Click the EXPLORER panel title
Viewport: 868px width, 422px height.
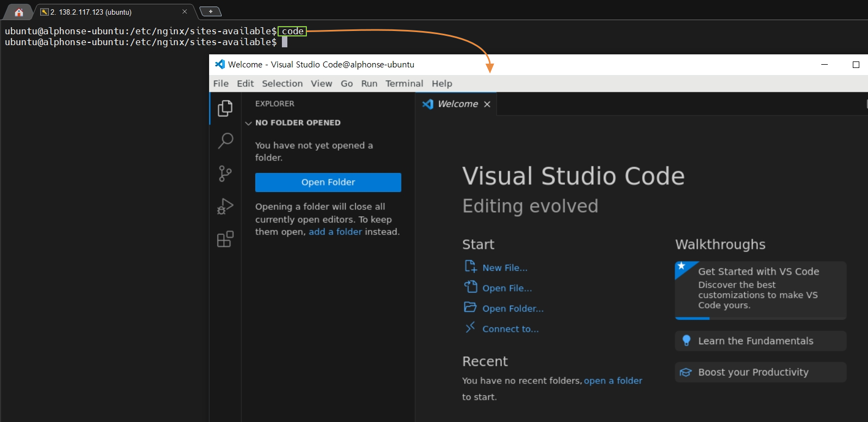(275, 103)
